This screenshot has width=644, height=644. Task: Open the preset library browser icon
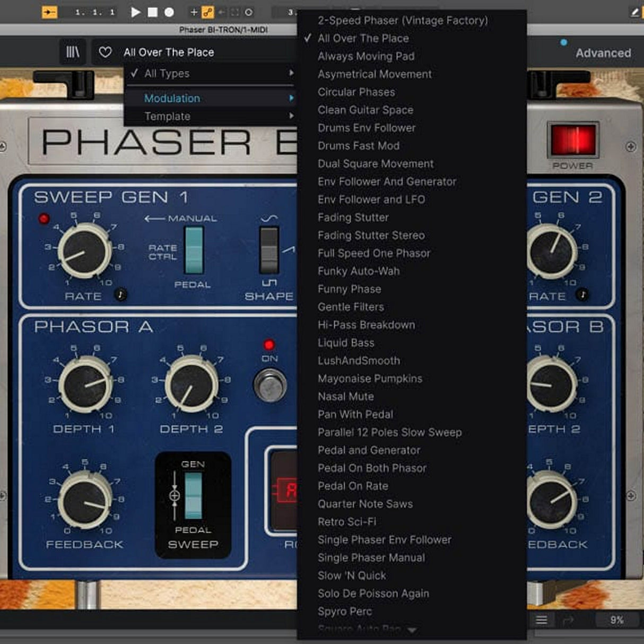[x=73, y=52]
